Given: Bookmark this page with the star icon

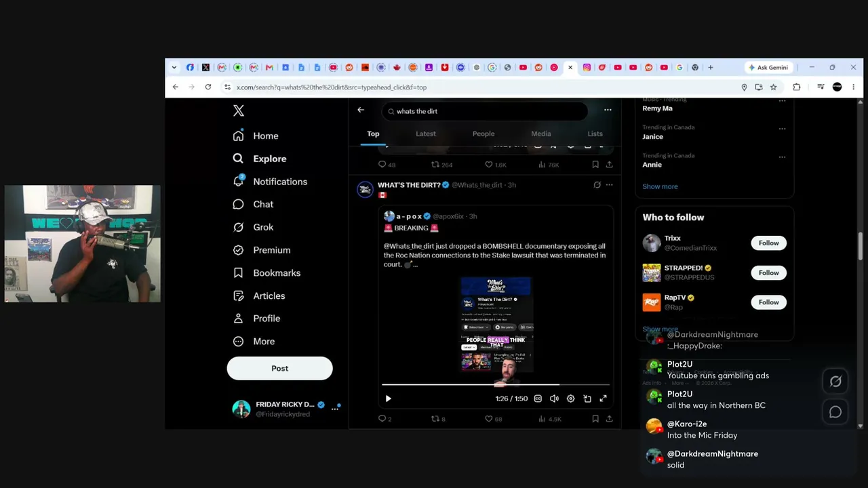Looking at the screenshot, I should 773,87.
